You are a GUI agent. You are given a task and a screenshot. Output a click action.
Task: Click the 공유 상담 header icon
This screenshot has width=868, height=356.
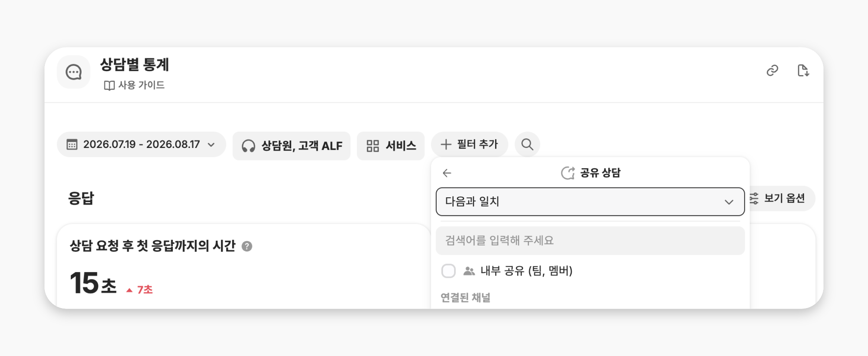pos(568,173)
